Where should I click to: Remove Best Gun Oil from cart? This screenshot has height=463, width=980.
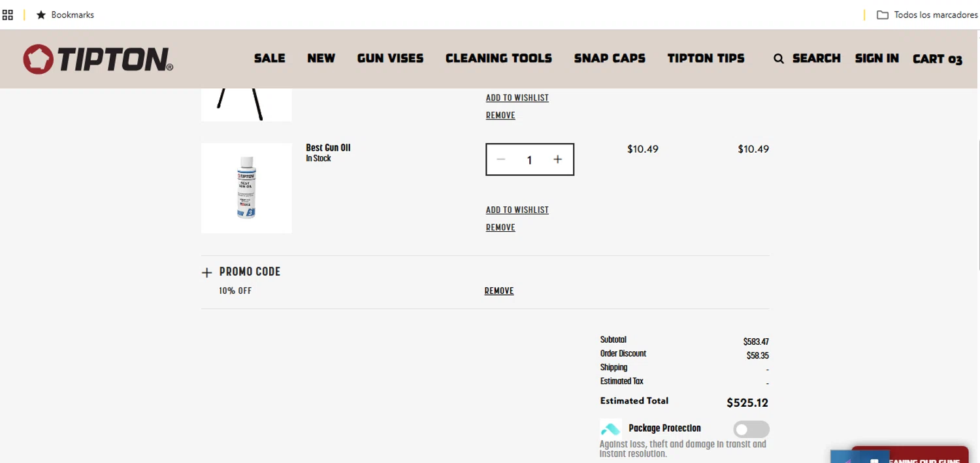tap(500, 227)
